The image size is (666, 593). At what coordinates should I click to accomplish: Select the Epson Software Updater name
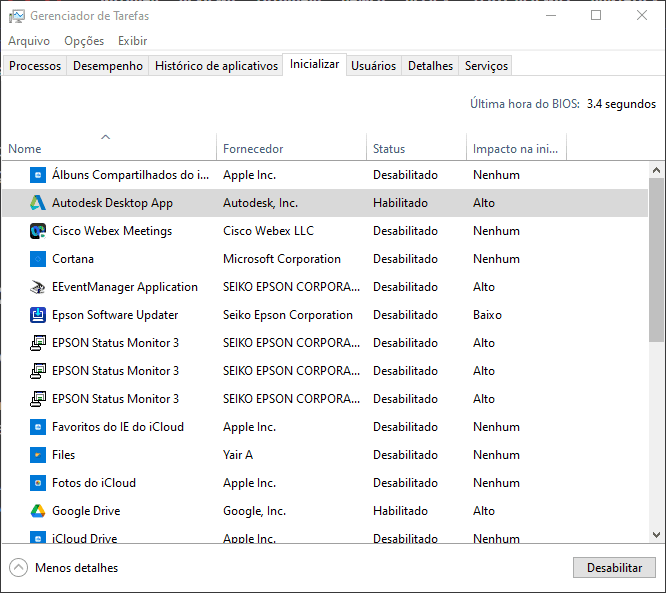115,315
